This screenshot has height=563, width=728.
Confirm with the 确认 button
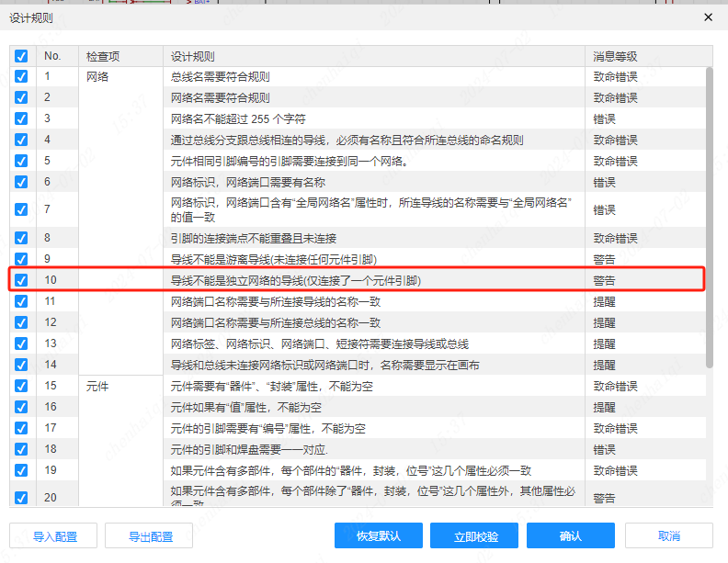coord(570,536)
